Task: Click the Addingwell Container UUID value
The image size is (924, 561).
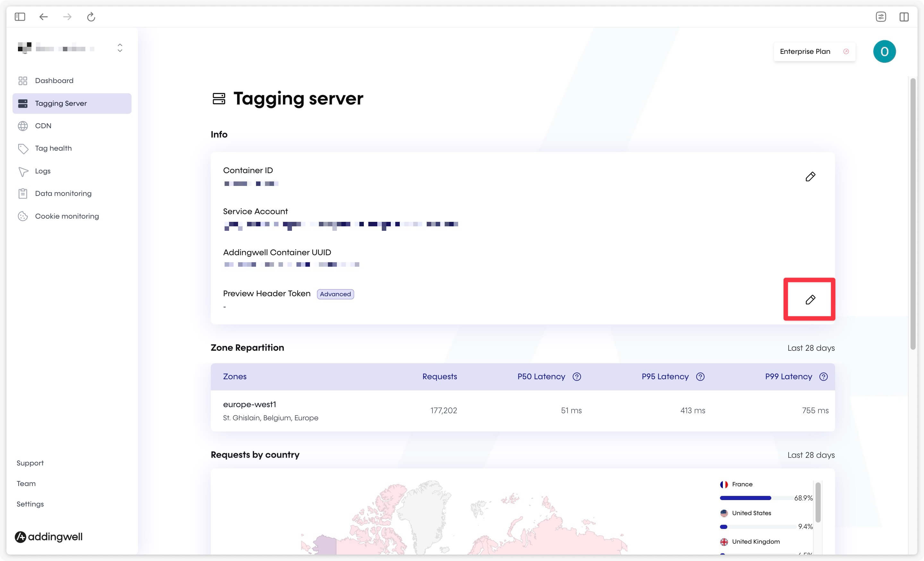Action: [292, 264]
